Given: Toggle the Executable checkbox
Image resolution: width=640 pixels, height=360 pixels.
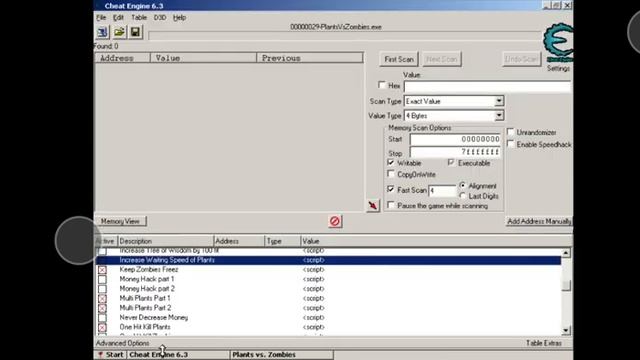Looking at the screenshot, I should [451, 162].
